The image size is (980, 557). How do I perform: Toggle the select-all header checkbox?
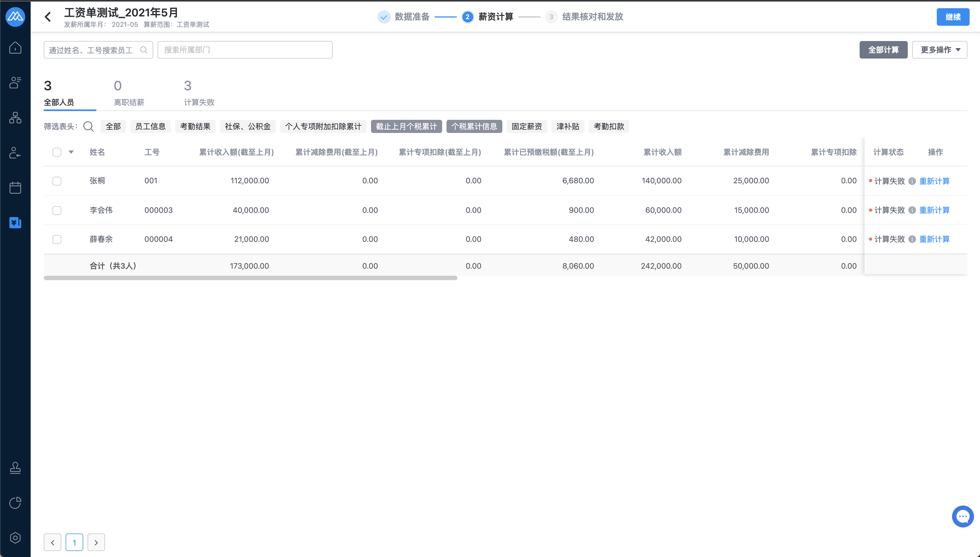coord(57,152)
